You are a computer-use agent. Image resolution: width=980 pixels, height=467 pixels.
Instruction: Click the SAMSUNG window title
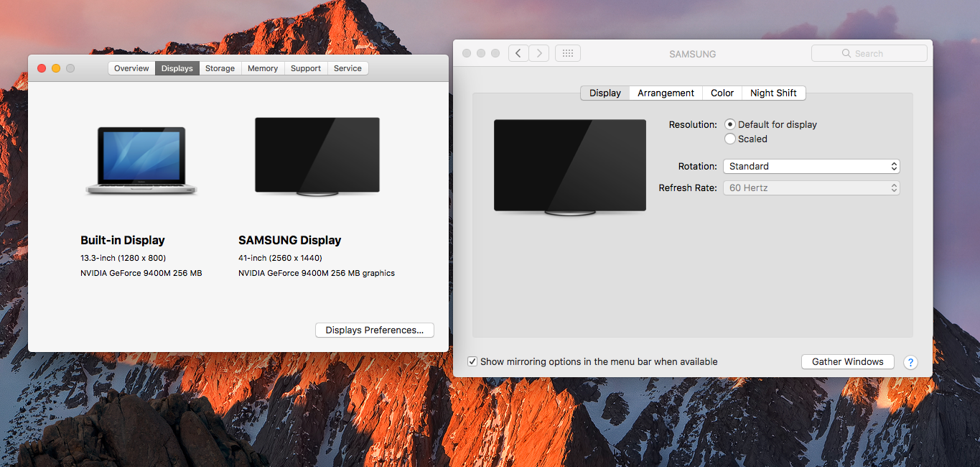[693, 54]
